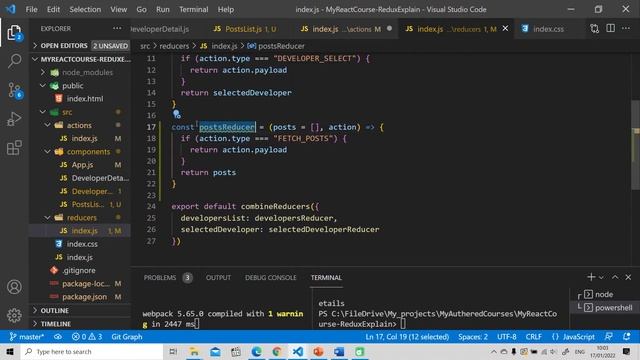Open File Explorer from the taskbar
The height and width of the screenshot is (360, 640).
[x=194, y=351]
